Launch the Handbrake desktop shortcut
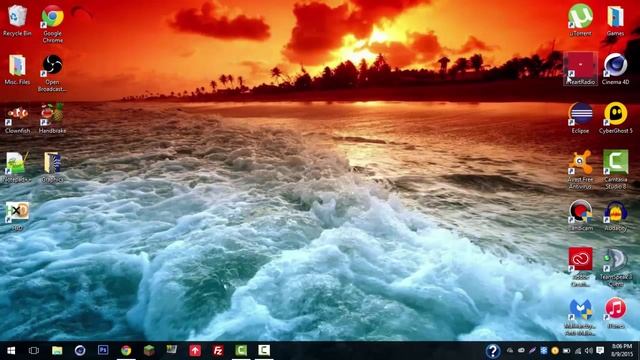 [52, 118]
